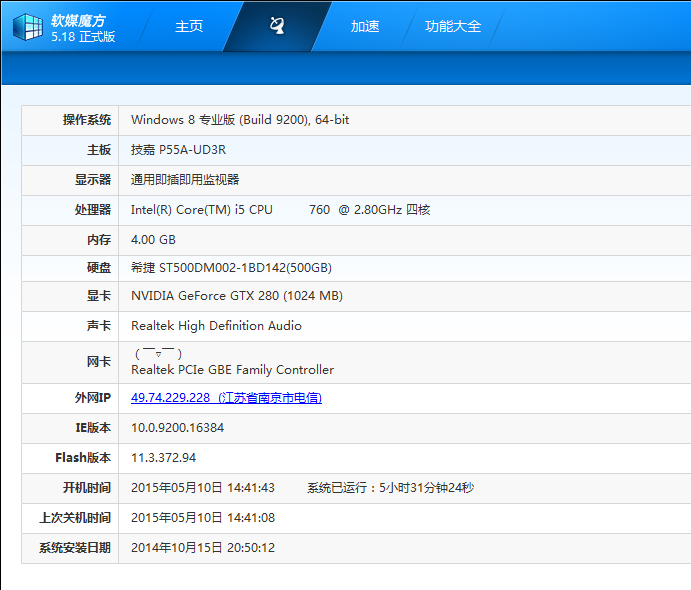
Task: Click the 上次关机时间 row label
Action: coord(75,518)
